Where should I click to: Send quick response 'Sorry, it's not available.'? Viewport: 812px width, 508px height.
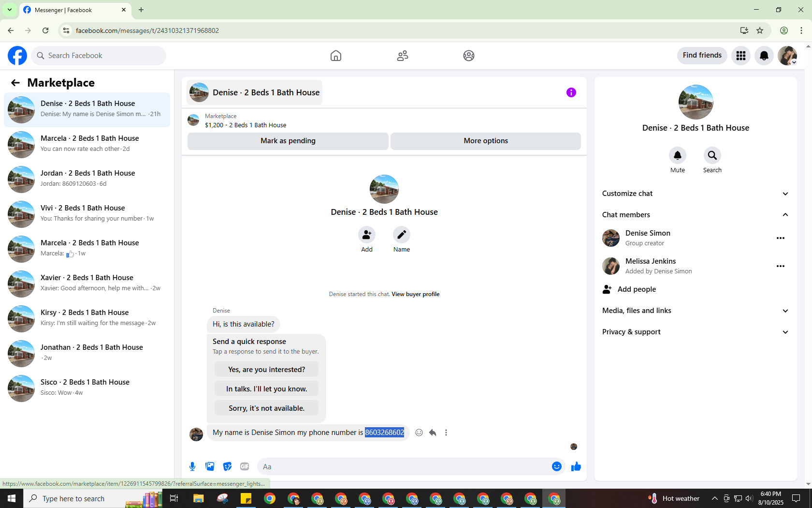(266, 408)
